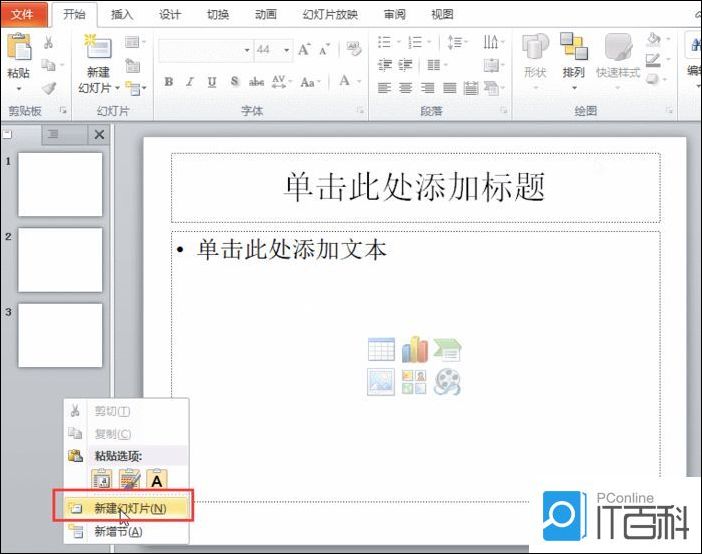Toggle underline formatting

click(212, 82)
